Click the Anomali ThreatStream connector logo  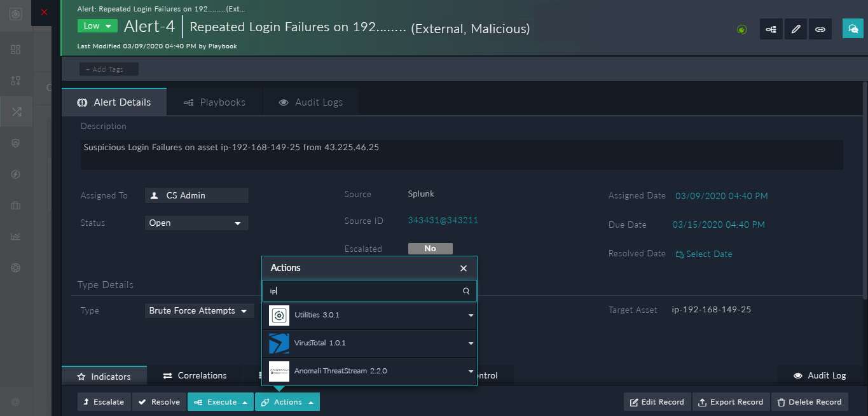click(279, 371)
